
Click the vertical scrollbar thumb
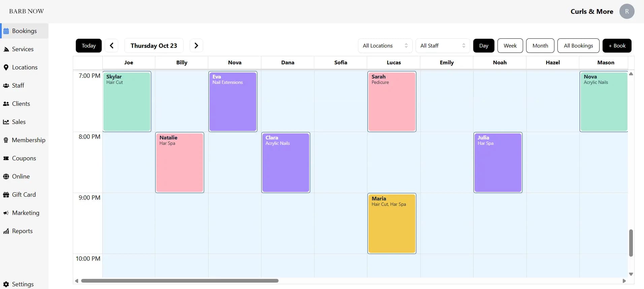coord(631,243)
